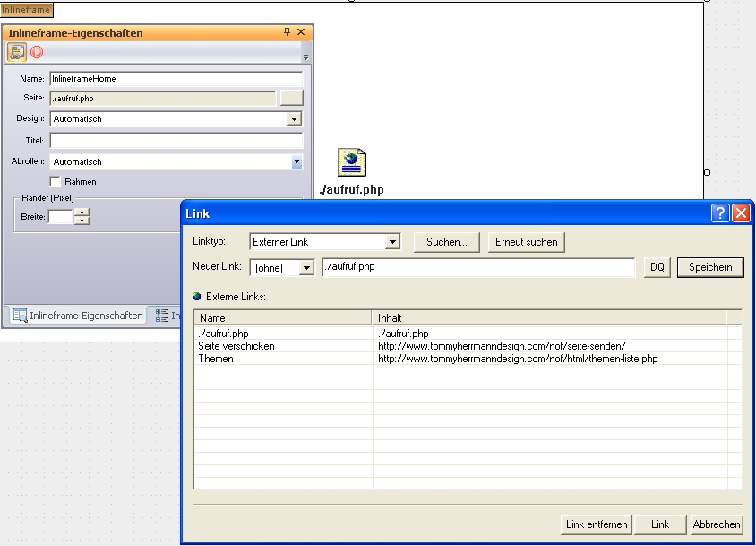This screenshot has width=756, height=546.
Task: Sort list by the Inhalt column header
Action: pos(547,317)
